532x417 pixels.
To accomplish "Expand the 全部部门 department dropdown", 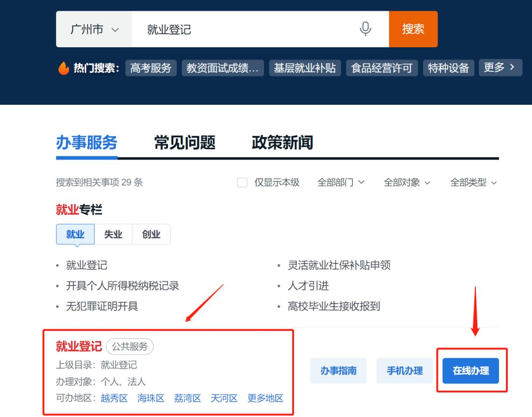I will pos(341,182).
